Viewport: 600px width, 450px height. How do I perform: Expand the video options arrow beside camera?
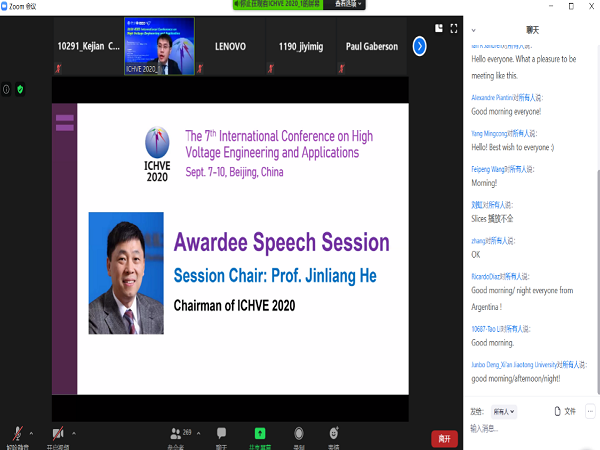[73, 433]
